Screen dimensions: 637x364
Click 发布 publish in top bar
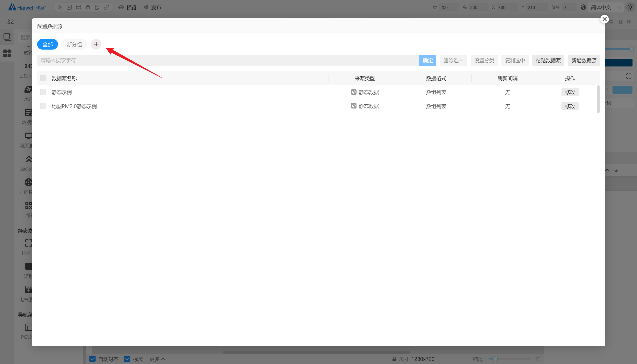pyautogui.click(x=152, y=7)
